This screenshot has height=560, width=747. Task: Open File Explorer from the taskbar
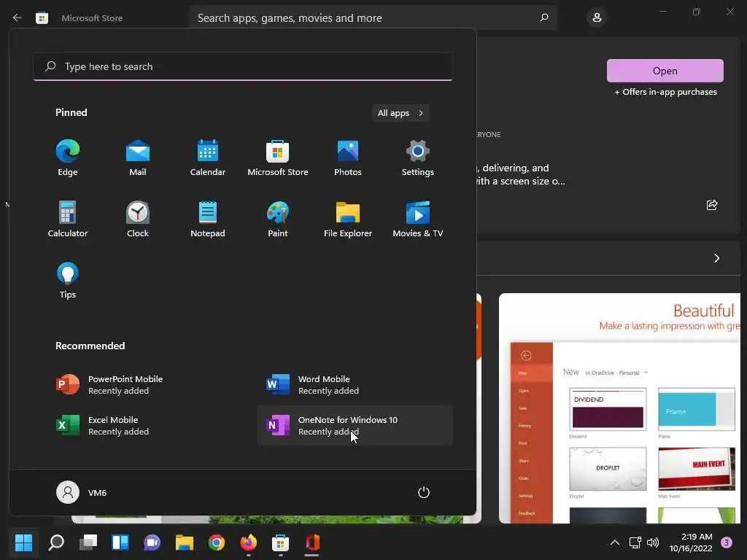tap(185, 542)
